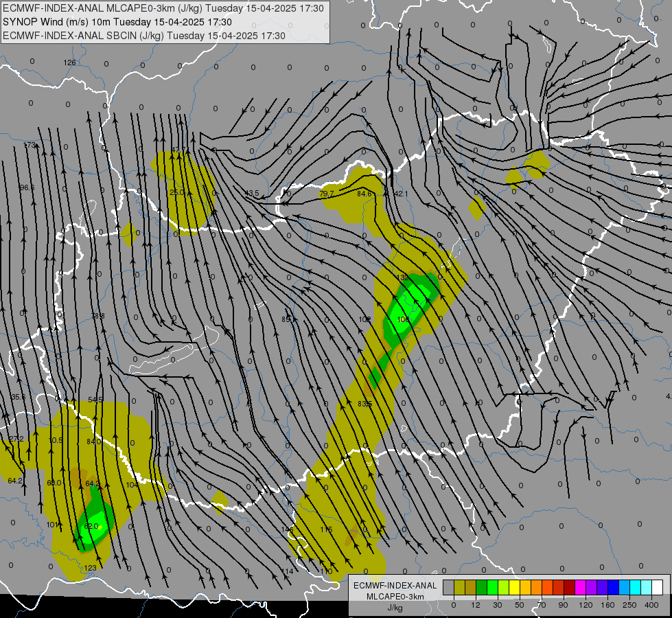Screen dimensions: 672x618
Task: Click the map value 54.5
Action: click(95, 400)
